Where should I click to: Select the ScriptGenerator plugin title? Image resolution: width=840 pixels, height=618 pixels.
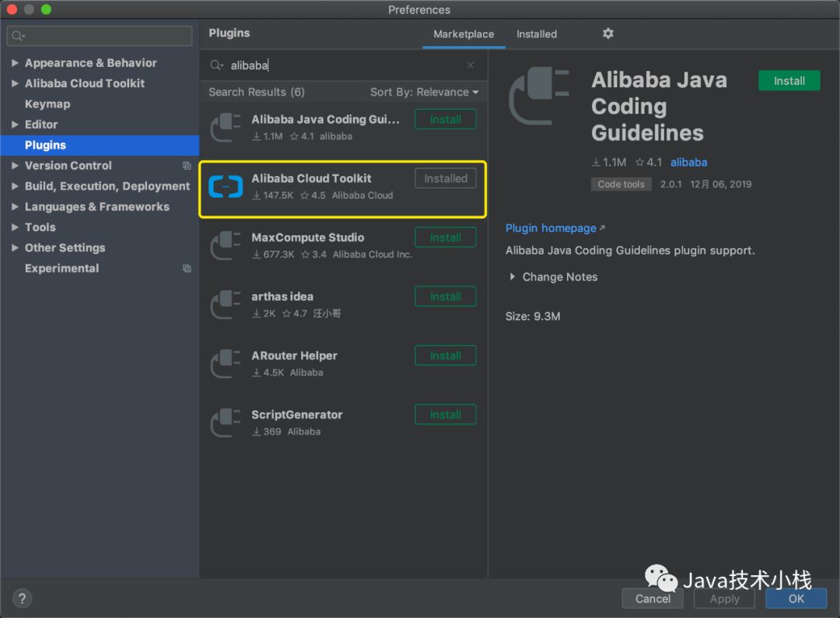tap(297, 414)
